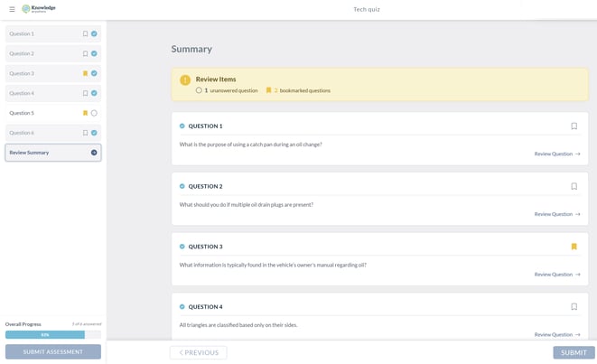The height and width of the screenshot is (364, 597).
Task: Click sidebar bookmark icon for Question 1
Action: (85, 34)
